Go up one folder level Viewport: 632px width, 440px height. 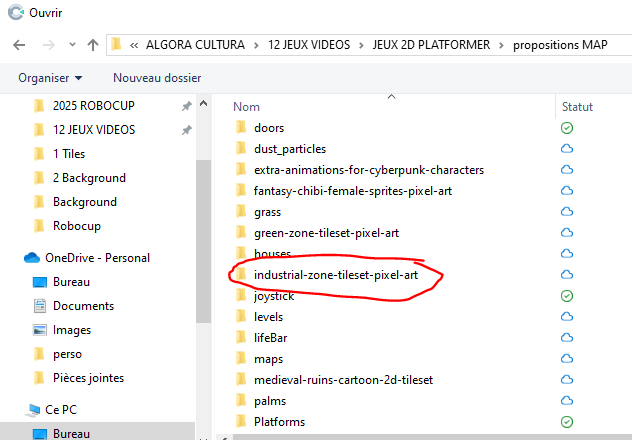(93, 45)
